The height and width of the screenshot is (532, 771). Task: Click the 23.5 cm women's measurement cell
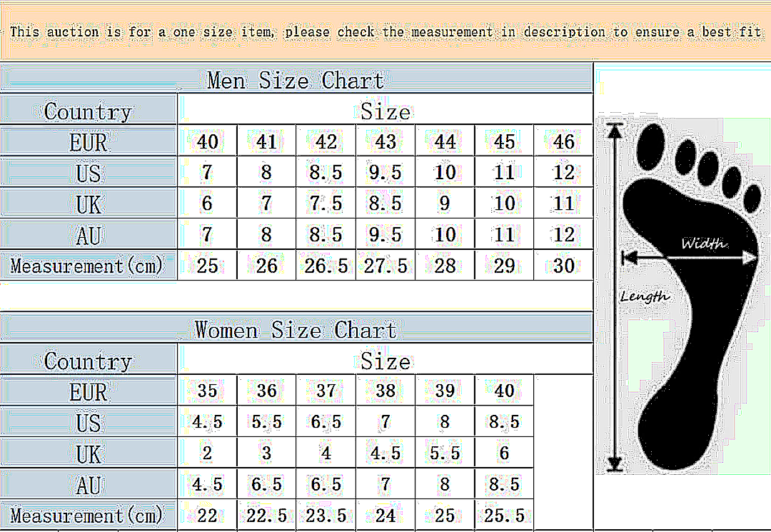tap(326, 516)
